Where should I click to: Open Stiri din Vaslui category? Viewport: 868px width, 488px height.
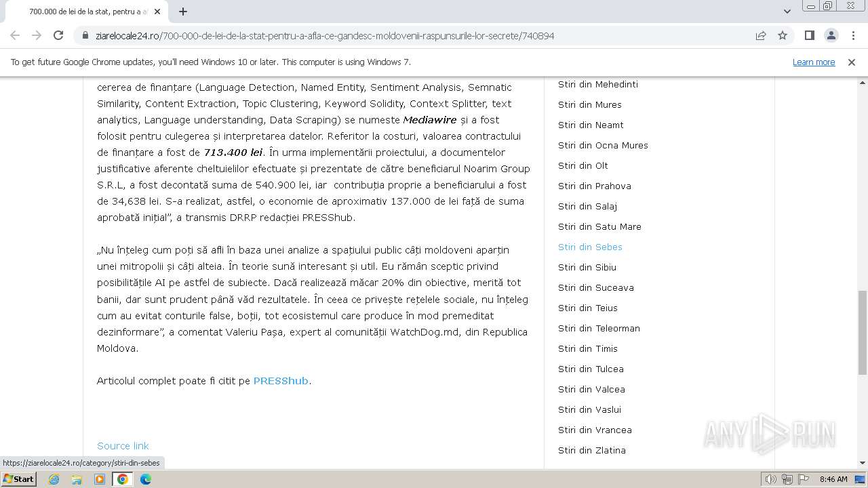589,409
